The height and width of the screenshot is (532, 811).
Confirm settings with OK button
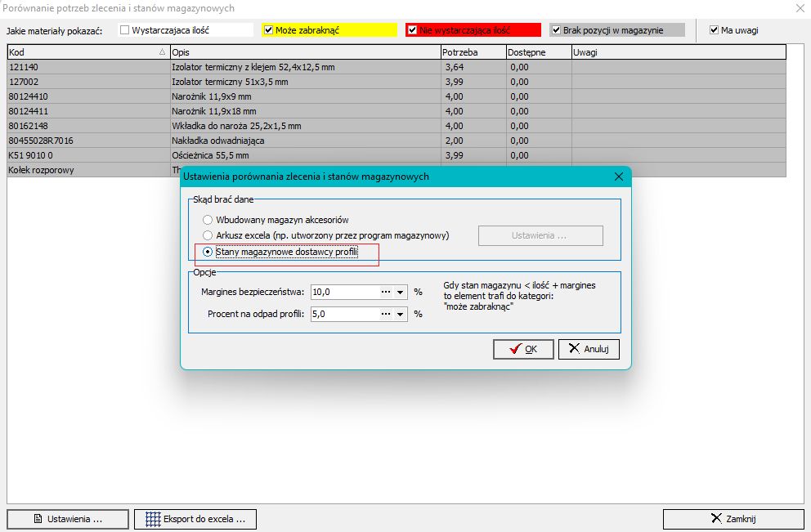tap(523, 349)
